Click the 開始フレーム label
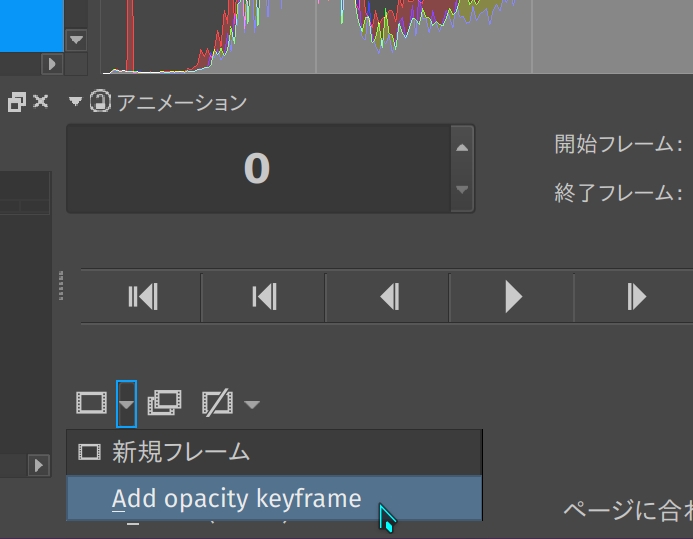Viewport: 693px width, 539px height. (x=618, y=144)
